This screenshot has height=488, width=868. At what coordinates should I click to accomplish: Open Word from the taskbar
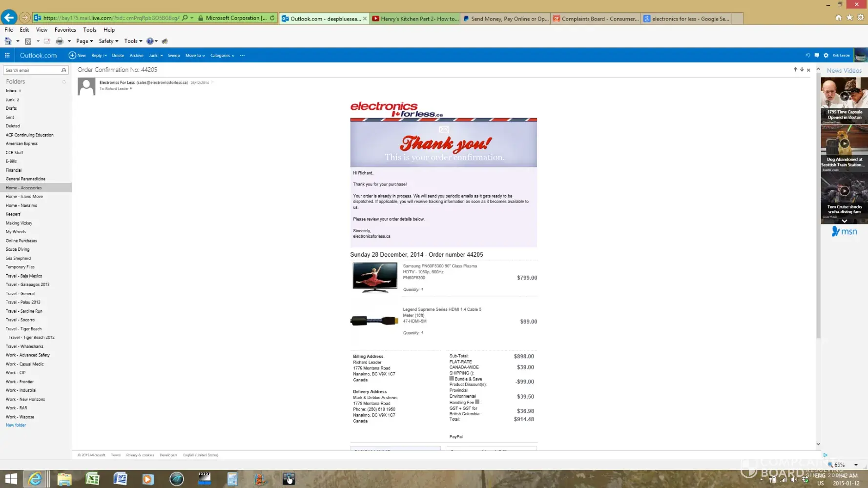(x=120, y=479)
